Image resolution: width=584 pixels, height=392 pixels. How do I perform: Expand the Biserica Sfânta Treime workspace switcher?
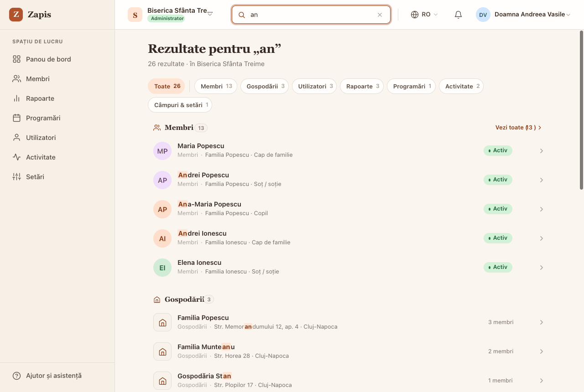pyautogui.click(x=171, y=15)
